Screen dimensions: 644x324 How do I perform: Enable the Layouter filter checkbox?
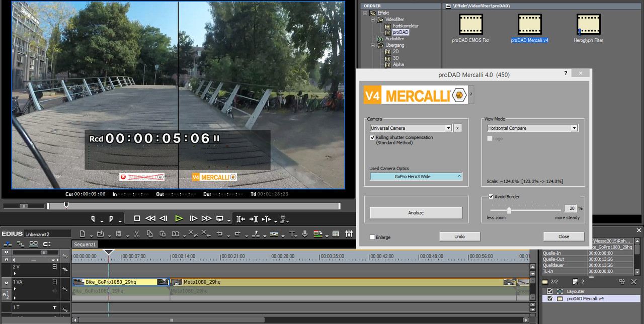pos(550,291)
